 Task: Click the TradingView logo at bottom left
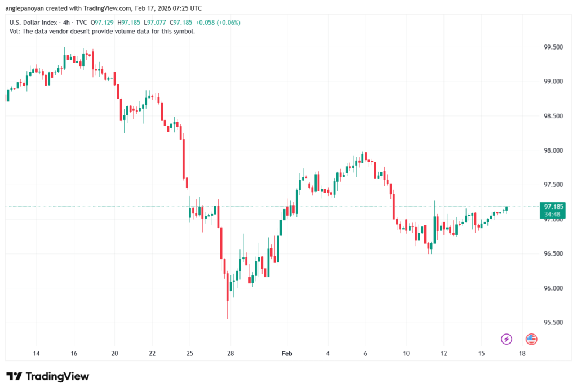coord(48,376)
